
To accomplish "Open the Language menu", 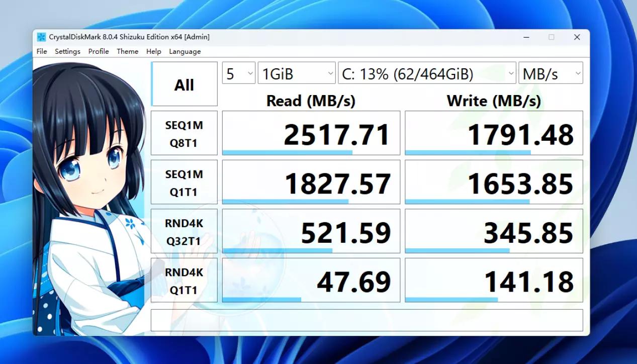I will pyautogui.click(x=185, y=51).
